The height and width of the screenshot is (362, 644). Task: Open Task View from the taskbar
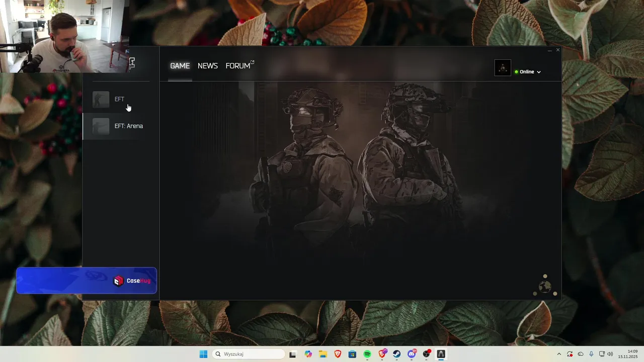click(x=293, y=354)
